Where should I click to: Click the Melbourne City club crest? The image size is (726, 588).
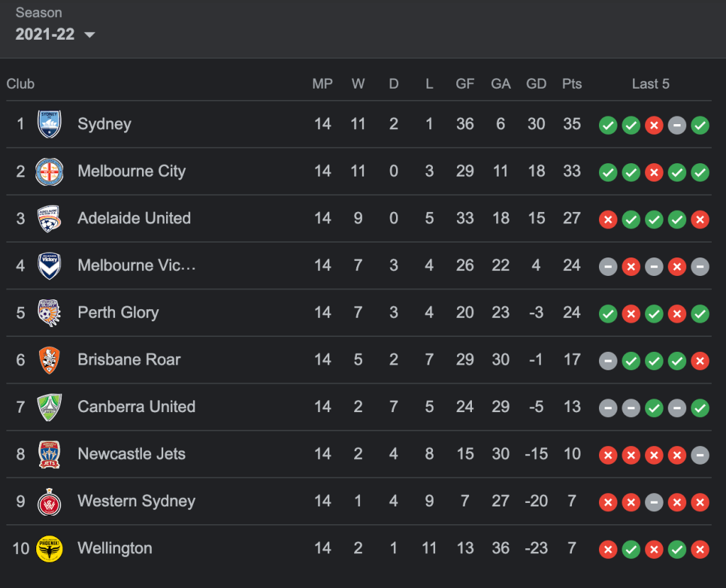click(x=50, y=172)
